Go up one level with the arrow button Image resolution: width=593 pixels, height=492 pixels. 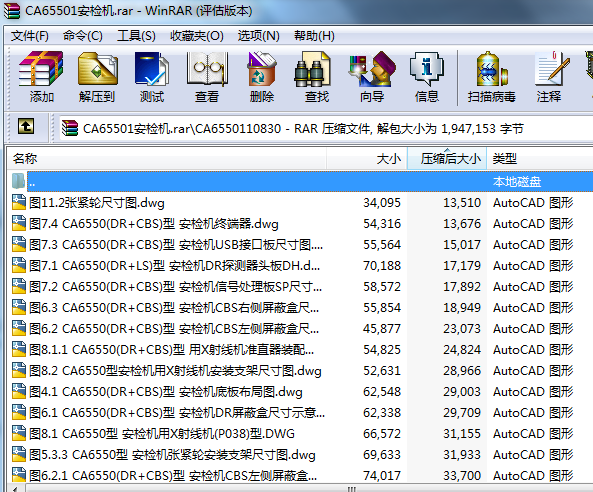26,126
